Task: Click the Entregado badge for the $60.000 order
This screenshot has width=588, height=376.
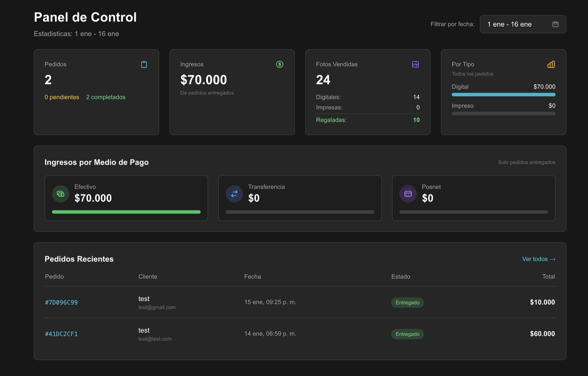Action: 407,334
